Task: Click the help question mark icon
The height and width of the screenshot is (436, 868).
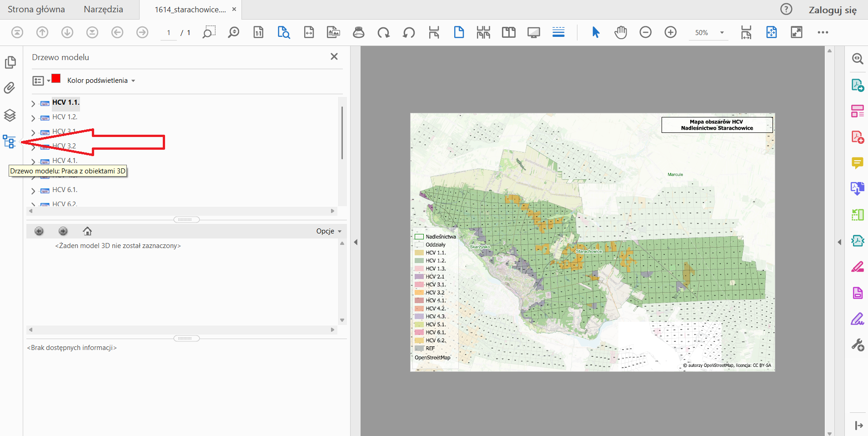Action: (x=786, y=10)
